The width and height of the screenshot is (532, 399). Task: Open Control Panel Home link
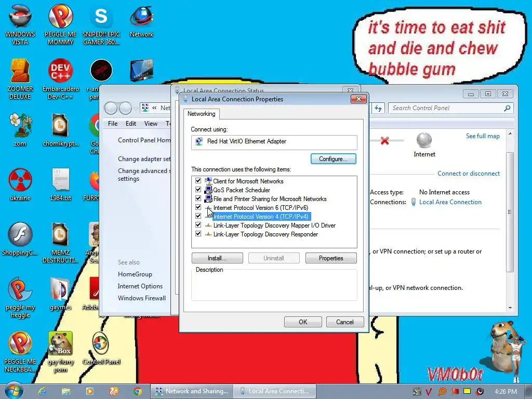coord(144,140)
